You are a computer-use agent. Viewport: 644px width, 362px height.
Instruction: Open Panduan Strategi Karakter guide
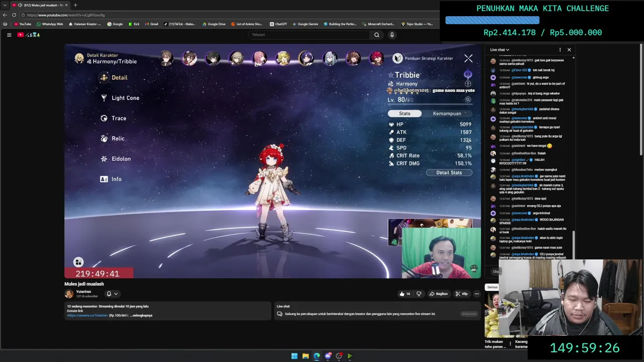pyautogui.click(x=423, y=58)
